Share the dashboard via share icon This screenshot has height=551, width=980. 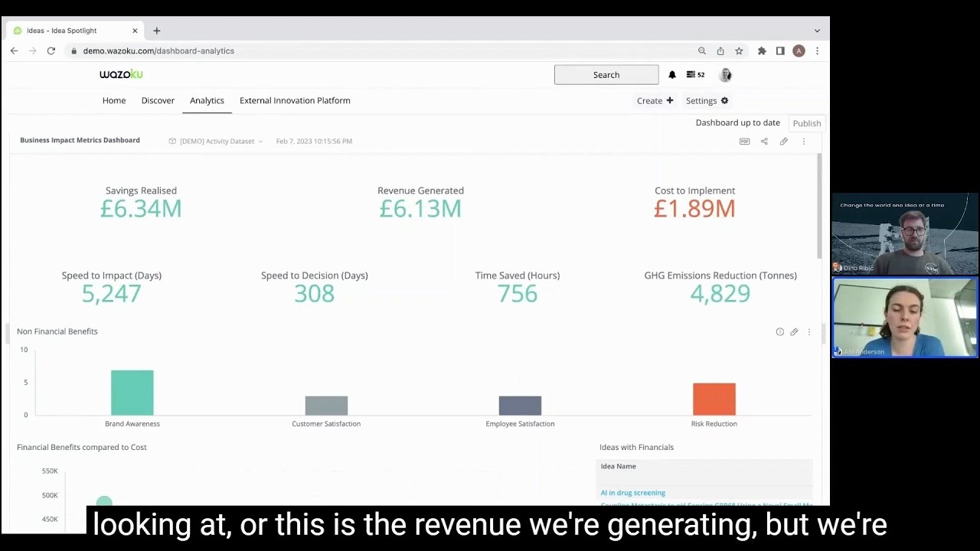(764, 141)
